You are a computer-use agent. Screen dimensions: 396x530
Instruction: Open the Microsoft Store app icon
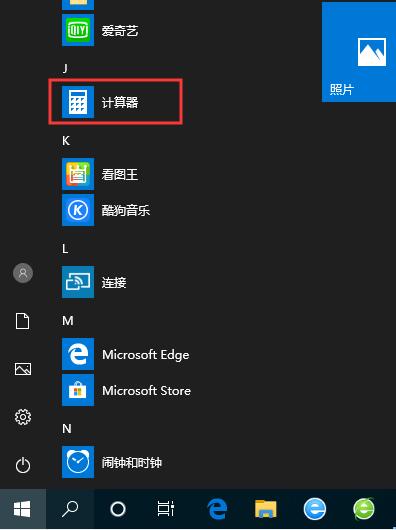(78, 390)
